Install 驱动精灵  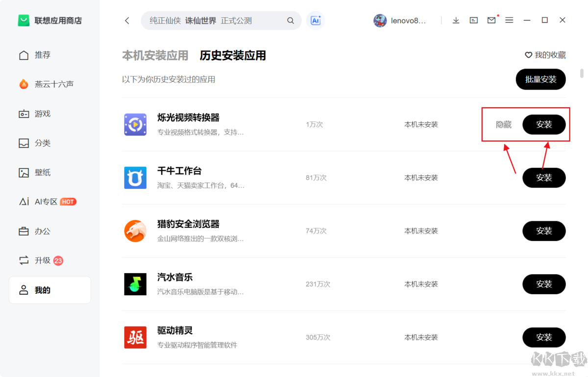pyautogui.click(x=544, y=338)
